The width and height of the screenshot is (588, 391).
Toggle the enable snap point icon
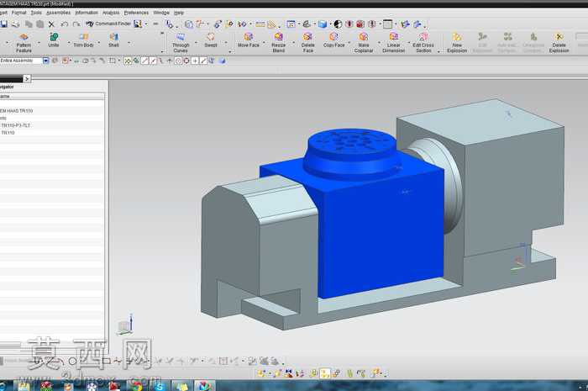point(128,61)
